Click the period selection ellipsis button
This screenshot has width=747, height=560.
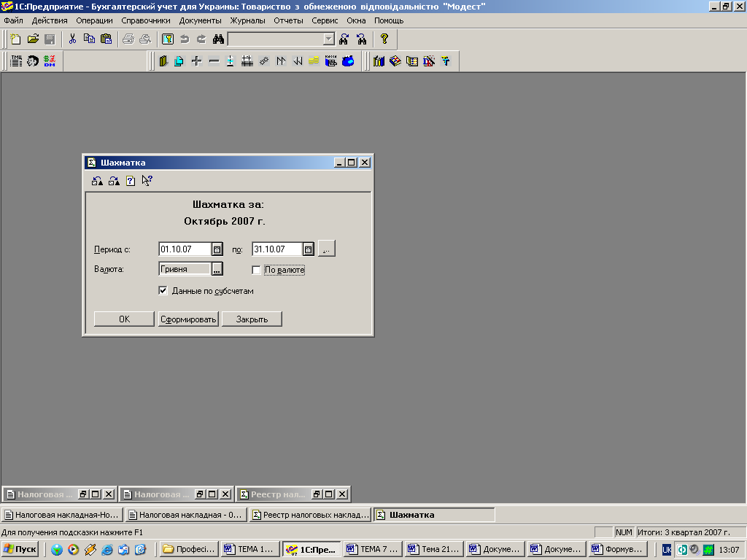click(x=326, y=249)
